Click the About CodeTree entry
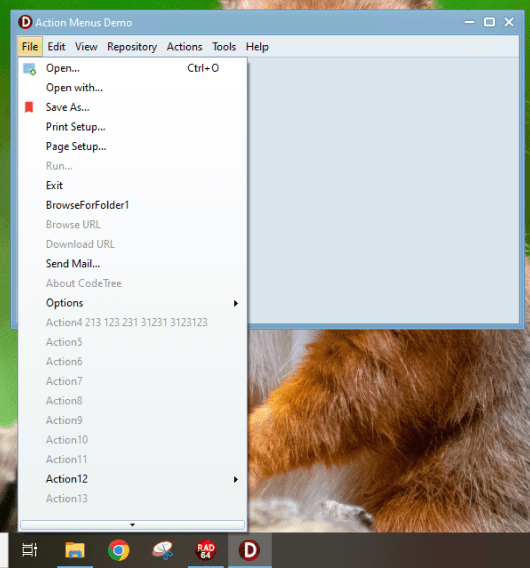 tap(133, 283)
